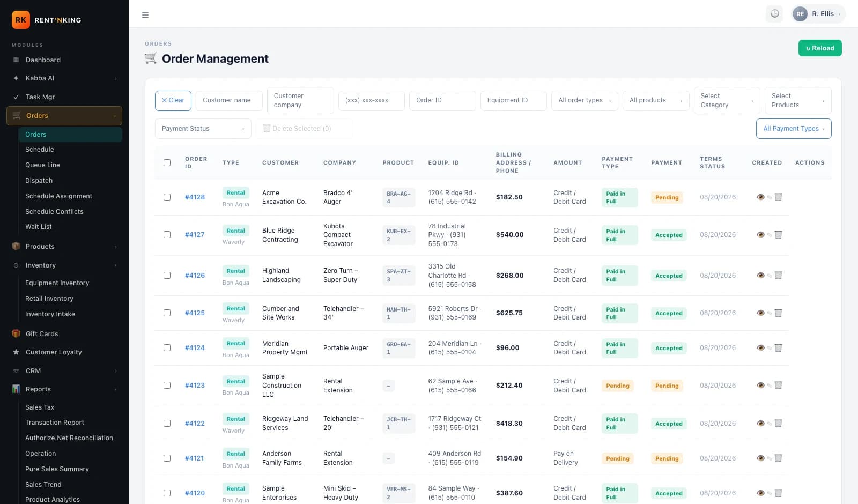
Task: Delete order #4123 with the trash icon
Action: click(779, 386)
